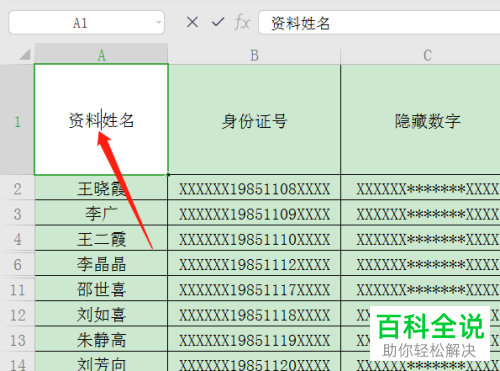
Task: Confirm the entry with the checkmark icon
Action: [218, 22]
